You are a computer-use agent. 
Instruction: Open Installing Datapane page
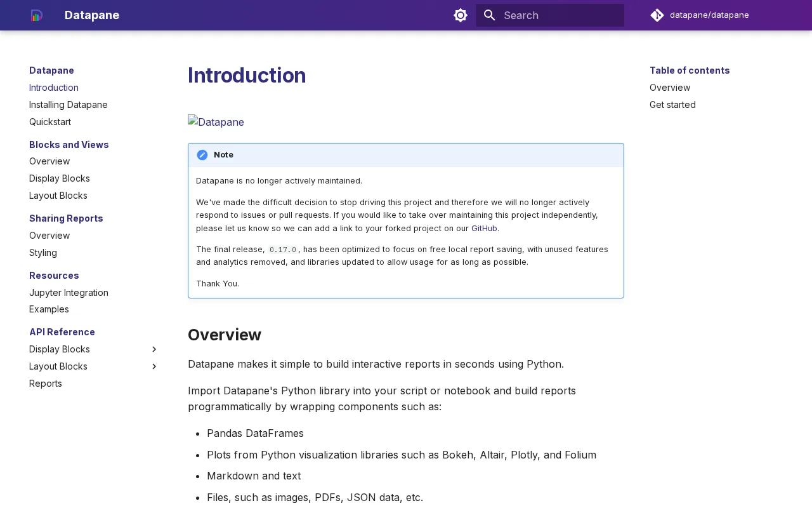tap(69, 105)
